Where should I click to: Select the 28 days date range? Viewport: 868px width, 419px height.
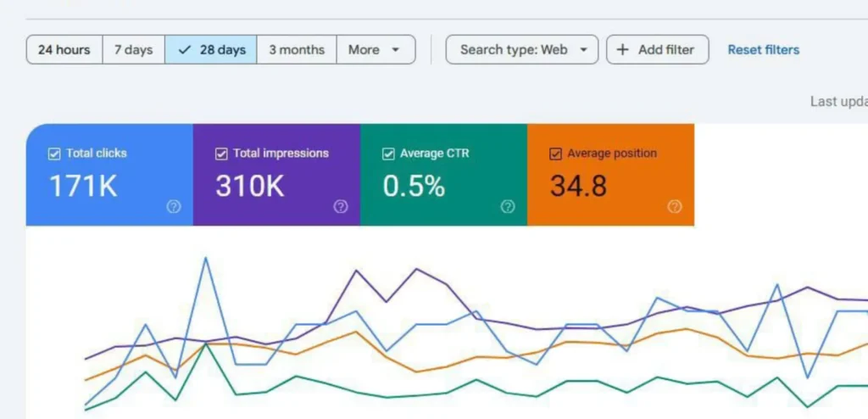pyautogui.click(x=211, y=49)
